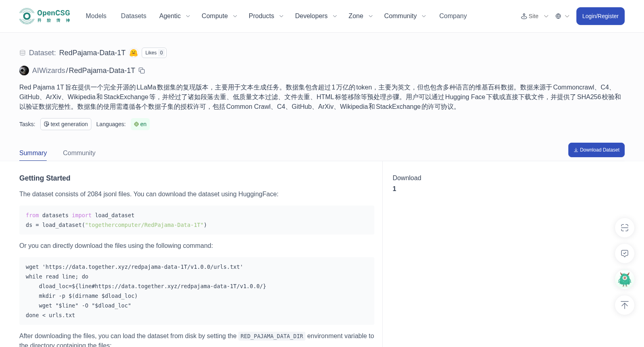Copy the dataset path with the copy icon
Screen dimensions: 644x347
tap(142, 71)
